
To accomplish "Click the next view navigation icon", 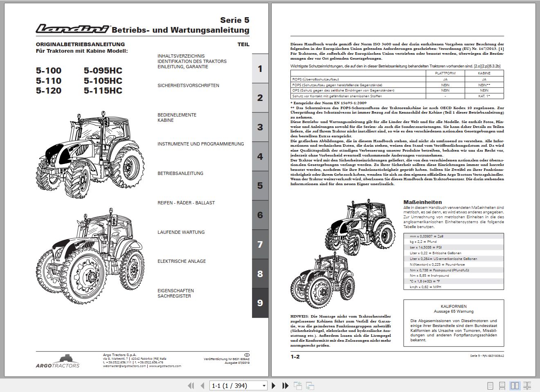I will (x=310, y=385).
